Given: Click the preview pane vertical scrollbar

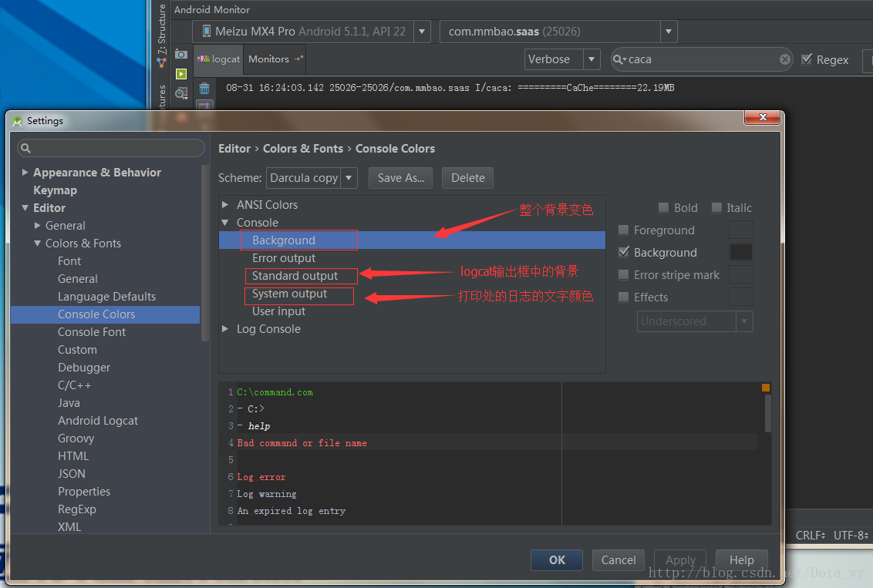Looking at the screenshot, I should click(x=768, y=413).
